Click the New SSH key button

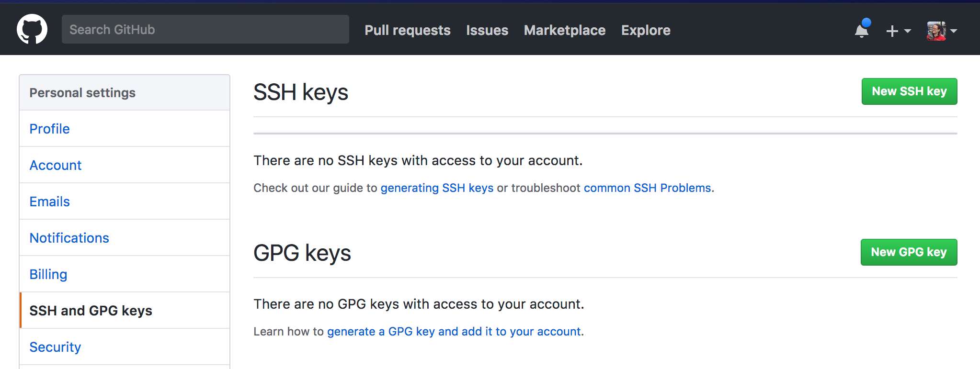tap(909, 91)
